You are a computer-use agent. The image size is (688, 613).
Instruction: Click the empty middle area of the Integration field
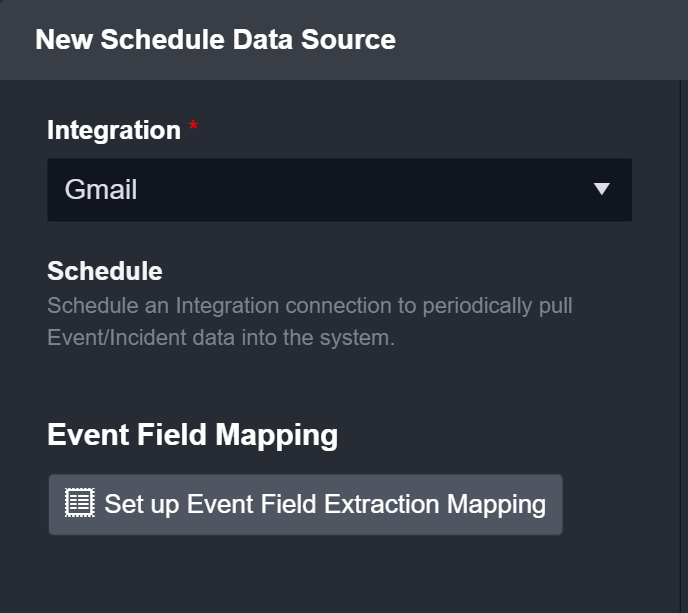(350, 189)
